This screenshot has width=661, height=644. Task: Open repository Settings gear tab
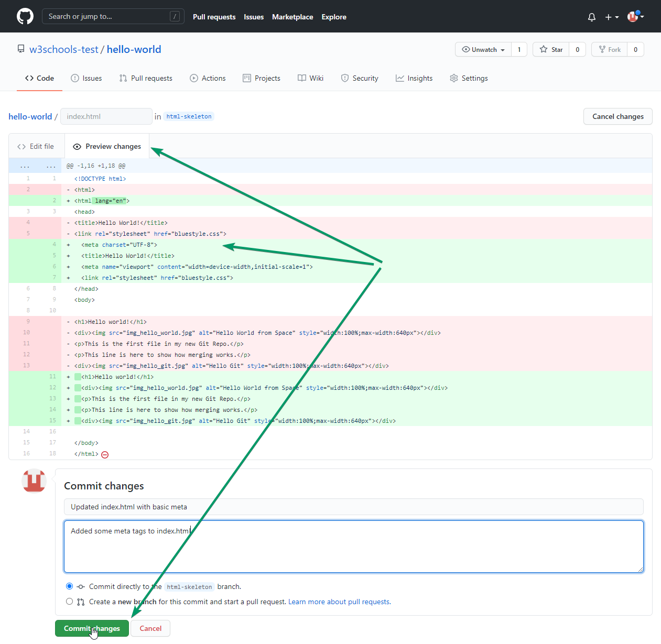(469, 78)
